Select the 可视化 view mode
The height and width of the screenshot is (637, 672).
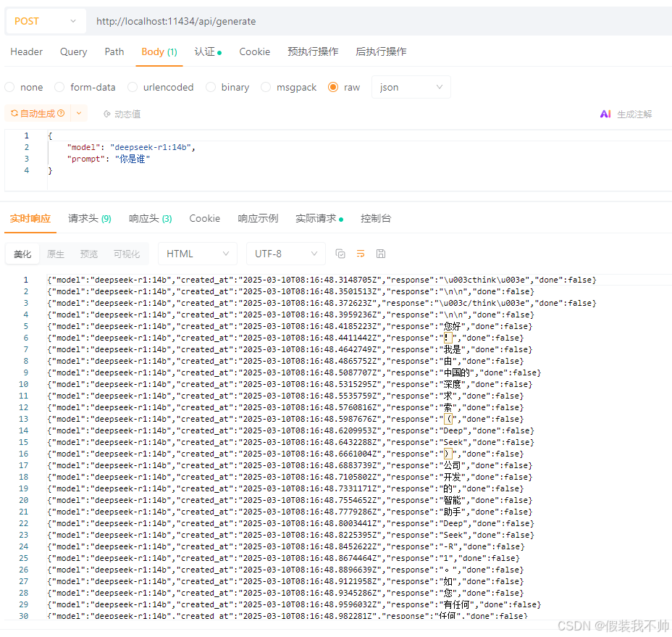click(x=127, y=254)
